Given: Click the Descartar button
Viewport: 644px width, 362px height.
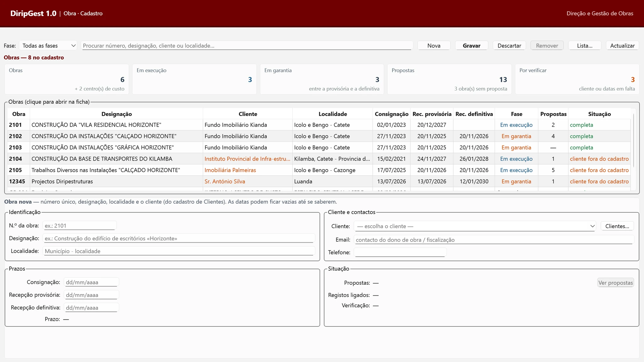Looking at the screenshot, I should [x=509, y=46].
